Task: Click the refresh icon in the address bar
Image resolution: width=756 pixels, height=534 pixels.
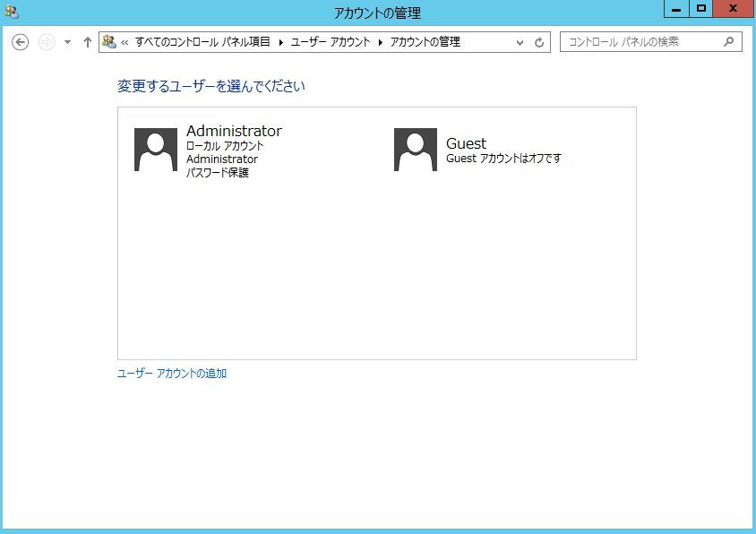Action: 538,41
